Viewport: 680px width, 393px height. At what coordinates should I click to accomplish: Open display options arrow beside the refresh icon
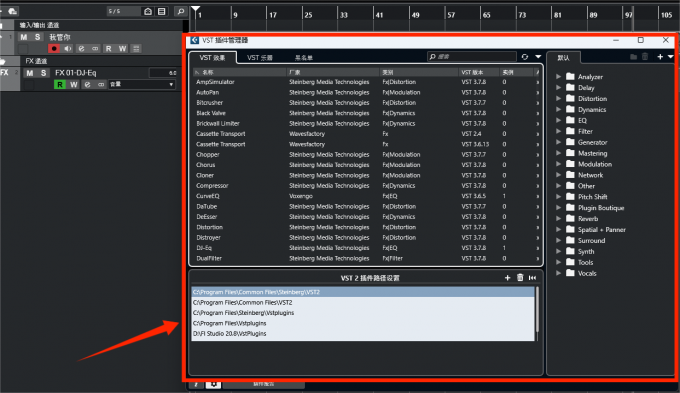[538, 57]
